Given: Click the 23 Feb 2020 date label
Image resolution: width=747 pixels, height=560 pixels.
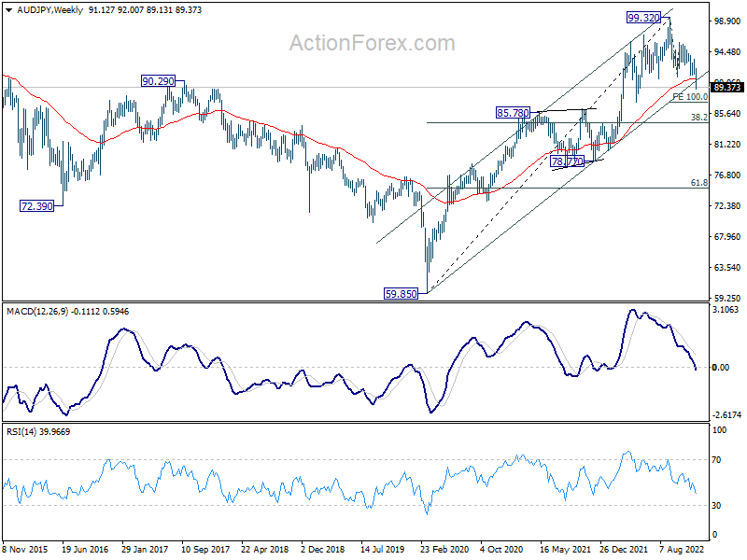Looking at the screenshot, I should (x=444, y=549).
